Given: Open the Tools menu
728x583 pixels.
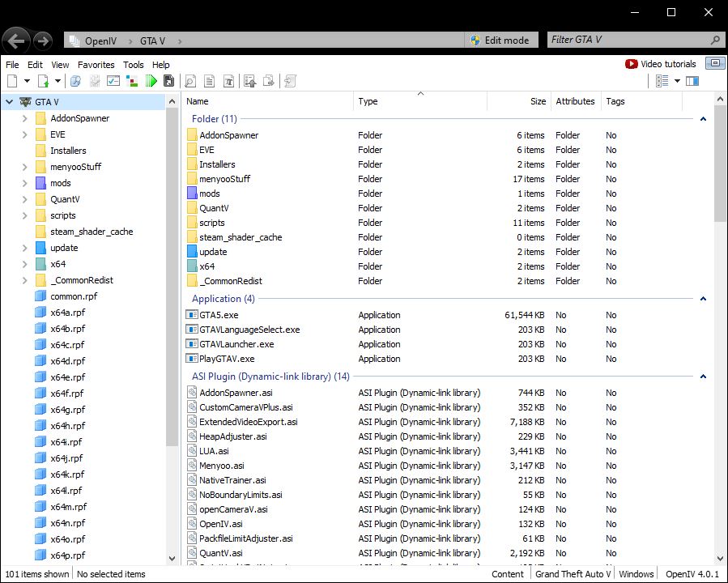Looking at the screenshot, I should [134, 65].
